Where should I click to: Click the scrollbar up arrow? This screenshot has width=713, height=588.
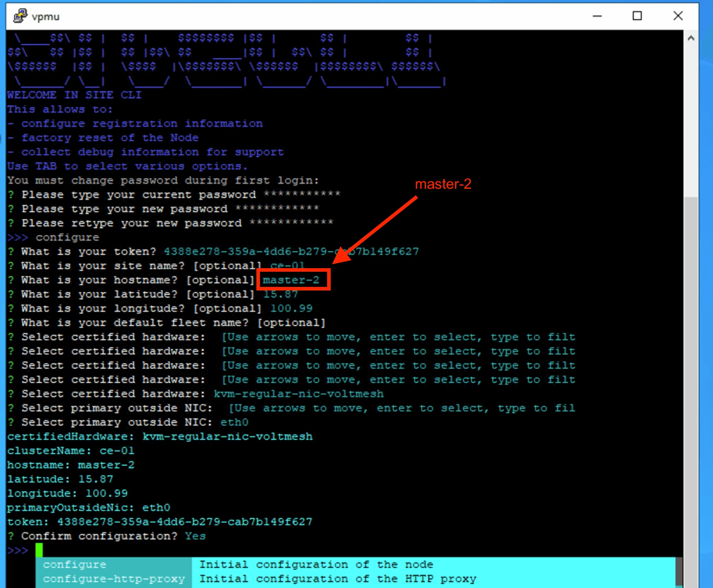pos(691,38)
